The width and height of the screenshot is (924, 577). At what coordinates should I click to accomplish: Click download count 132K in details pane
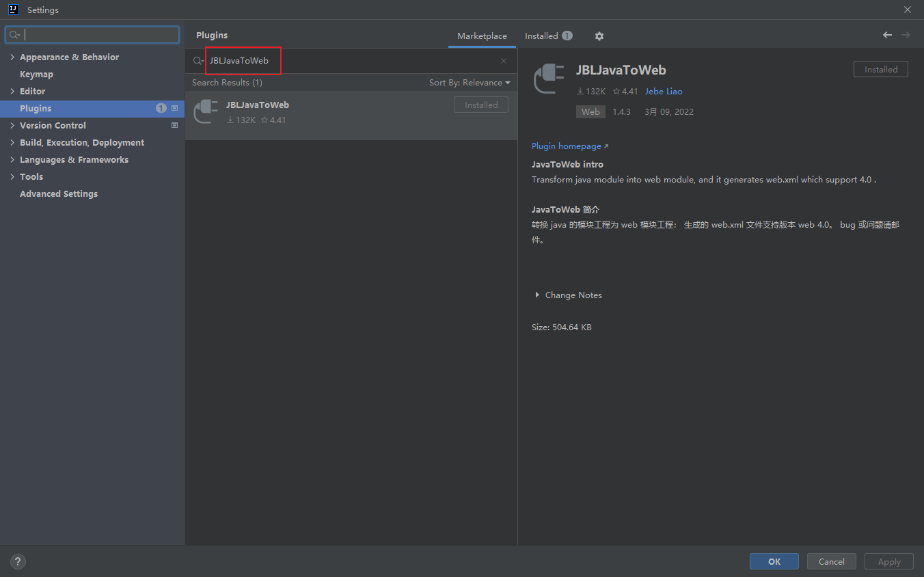(591, 91)
